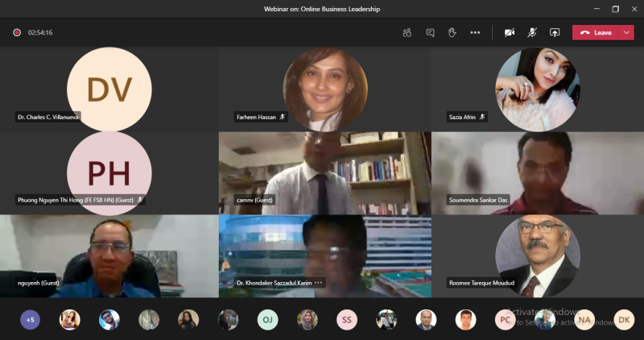Open the meeting chat icon
644x340 pixels.
430,32
